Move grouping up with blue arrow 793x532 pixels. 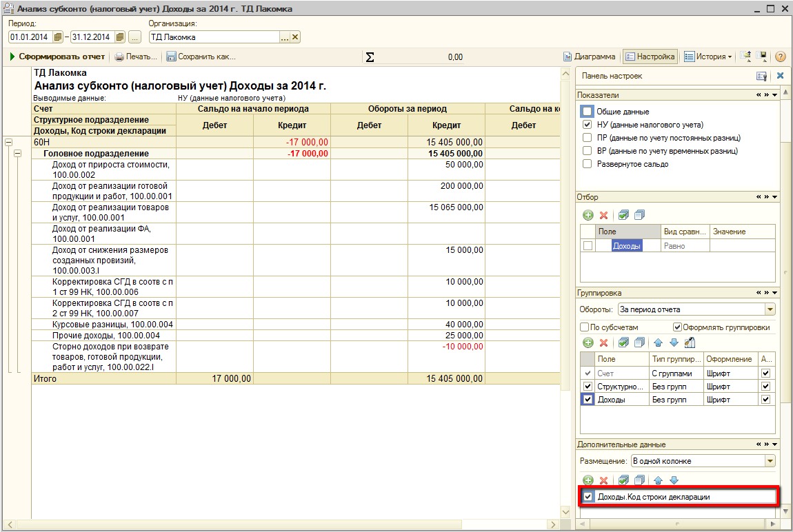(658, 342)
